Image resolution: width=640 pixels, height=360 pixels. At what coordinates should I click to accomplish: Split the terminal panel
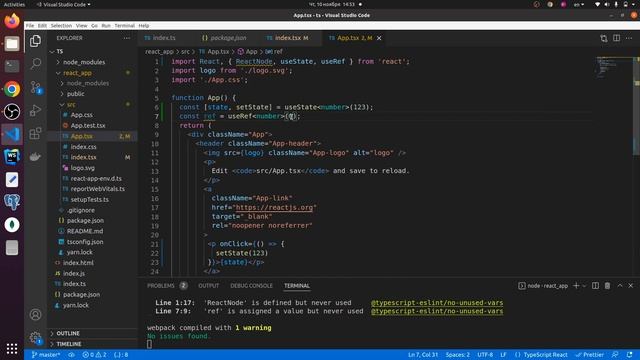click(x=596, y=286)
